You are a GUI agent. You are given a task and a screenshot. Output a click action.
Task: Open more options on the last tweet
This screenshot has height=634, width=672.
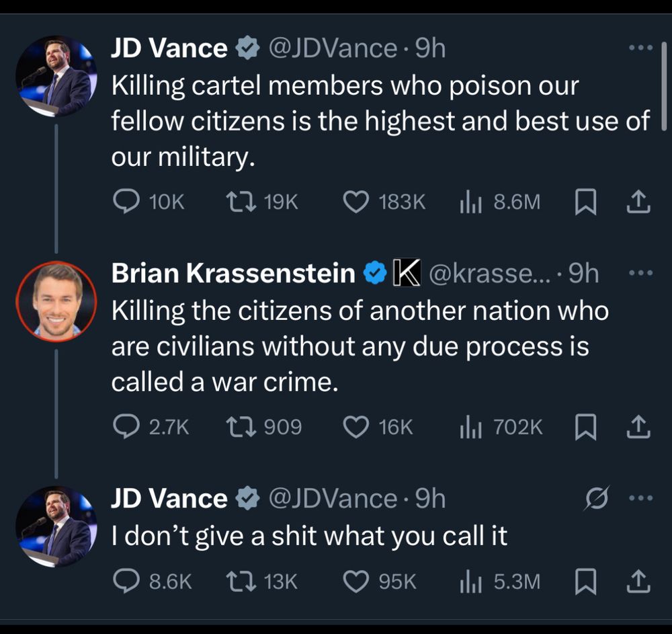pyautogui.click(x=640, y=498)
